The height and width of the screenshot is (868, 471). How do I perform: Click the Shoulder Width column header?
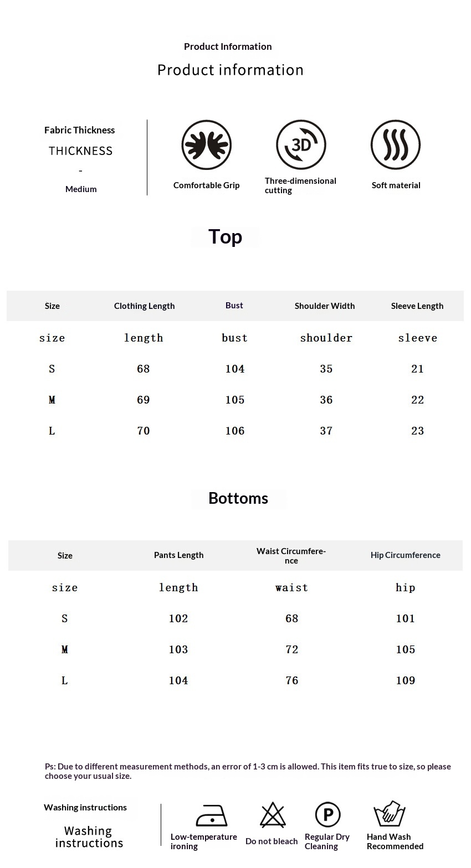325,306
